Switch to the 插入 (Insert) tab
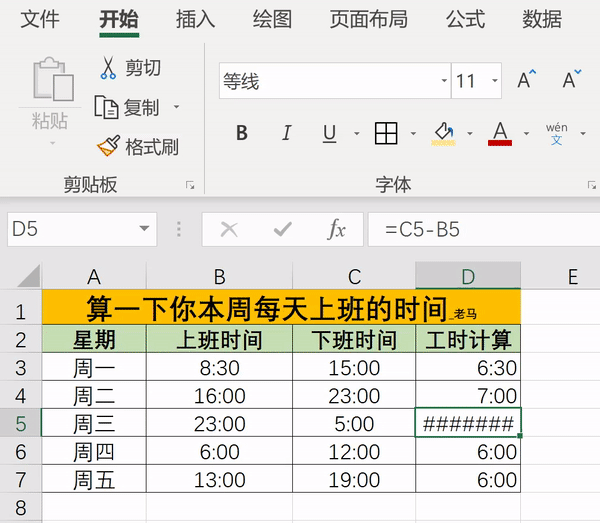The height and width of the screenshot is (523, 600). [196, 19]
